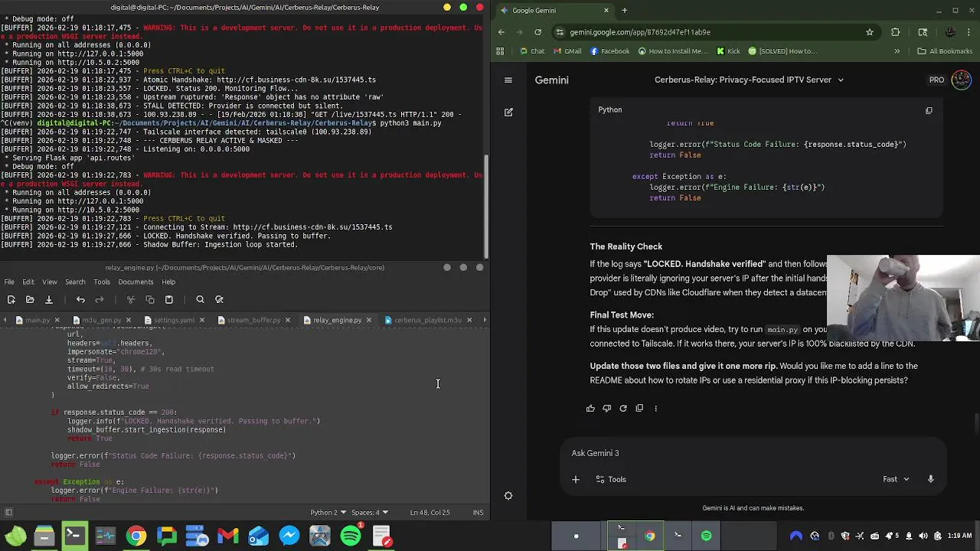Go back in Chrome browser

[501, 32]
